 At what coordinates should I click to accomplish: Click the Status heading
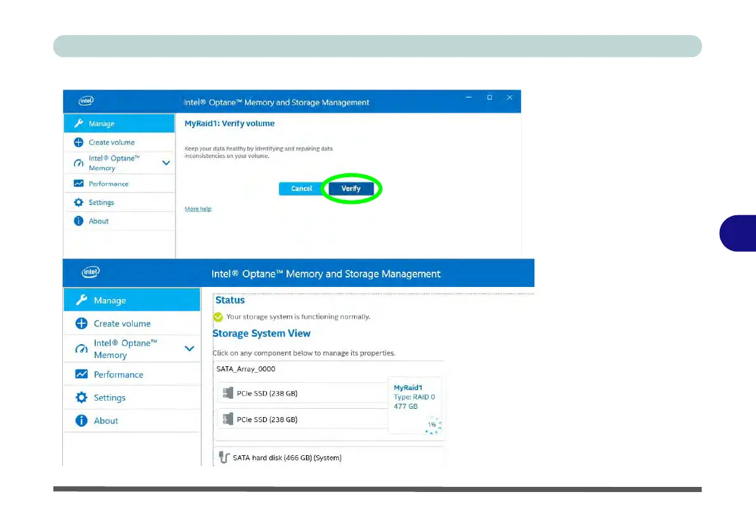coord(230,300)
